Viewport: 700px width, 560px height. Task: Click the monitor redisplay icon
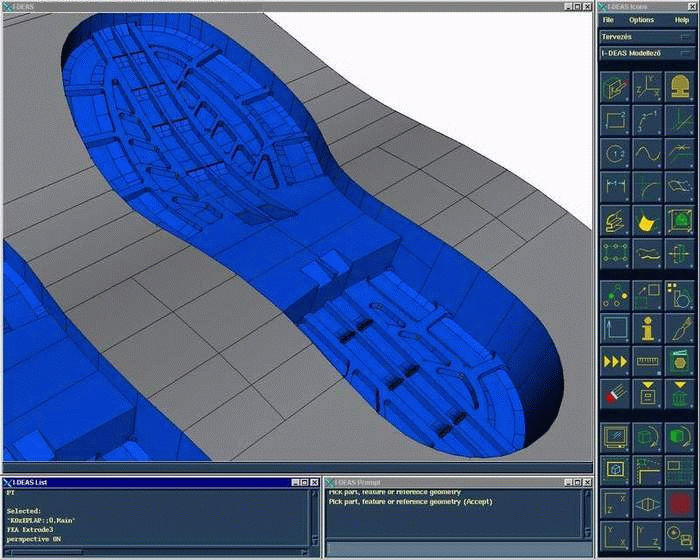click(x=615, y=437)
